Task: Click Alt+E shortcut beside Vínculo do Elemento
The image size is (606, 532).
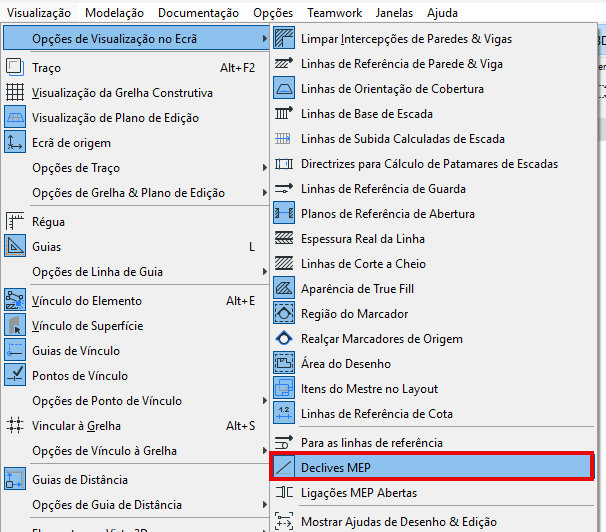Action: point(240,301)
